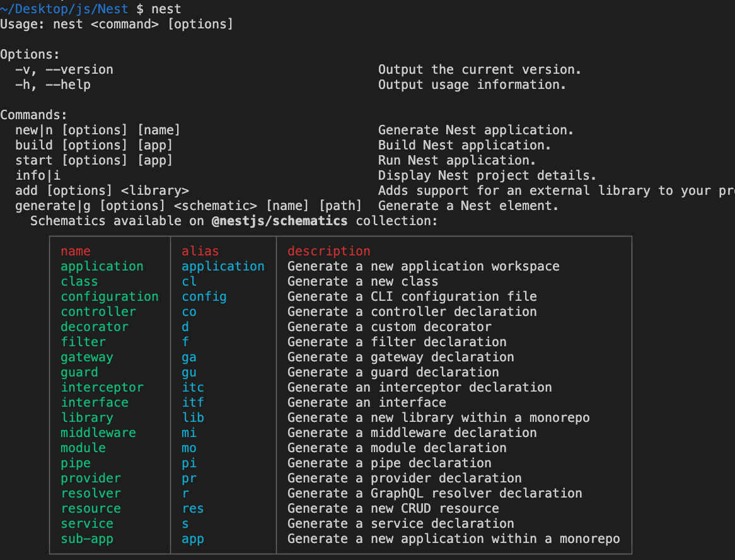This screenshot has width=735, height=560.
Task: Click the 'provider' schematic name
Action: coord(91,478)
